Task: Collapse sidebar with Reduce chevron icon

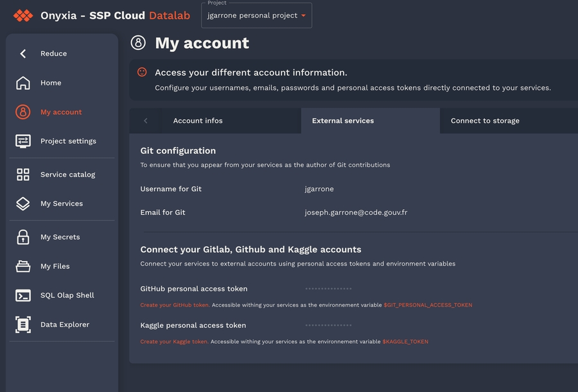Action: (x=23, y=54)
